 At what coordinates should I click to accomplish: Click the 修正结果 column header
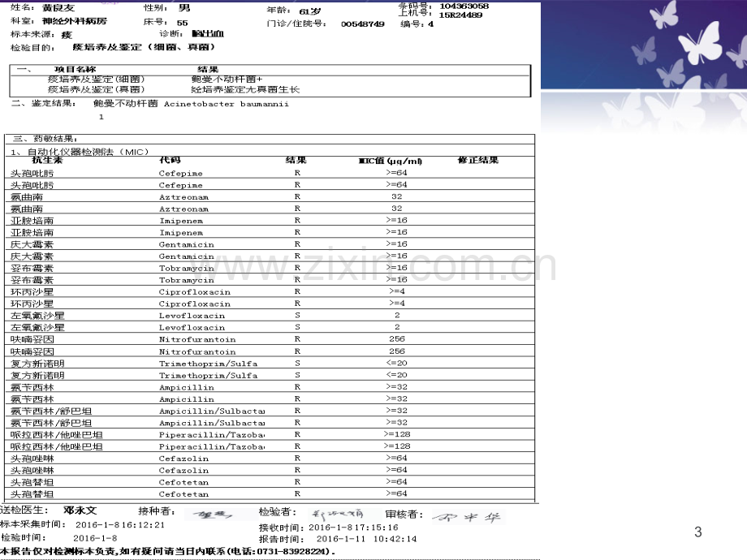[x=477, y=160]
